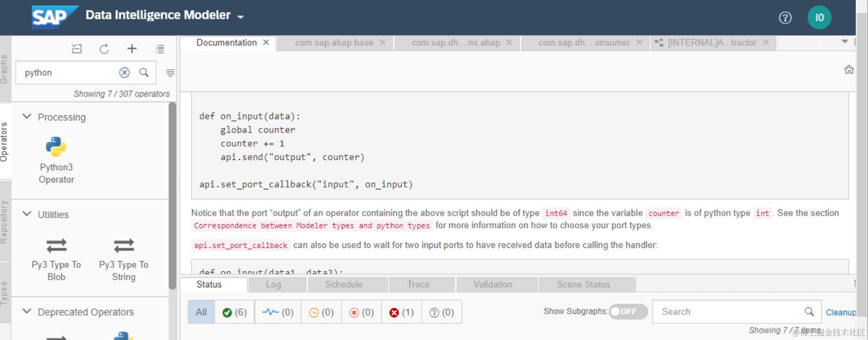Switch operators to list view
Screen dimensions: 868x340
(160, 49)
